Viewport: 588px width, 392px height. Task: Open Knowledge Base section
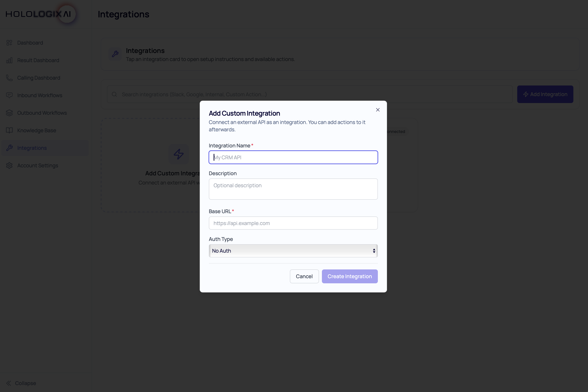[45, 130]
